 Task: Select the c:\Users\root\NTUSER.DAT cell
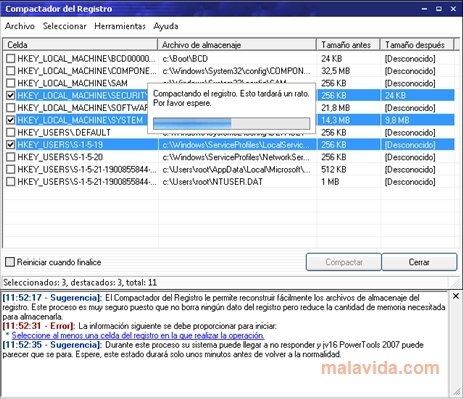point(213,182)
